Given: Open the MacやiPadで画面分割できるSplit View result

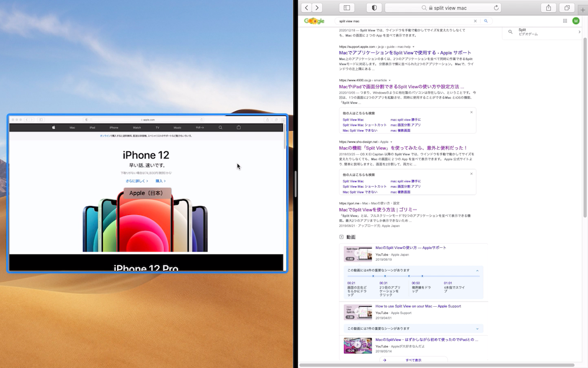Looking at the screenshot, I should point(401,87).
